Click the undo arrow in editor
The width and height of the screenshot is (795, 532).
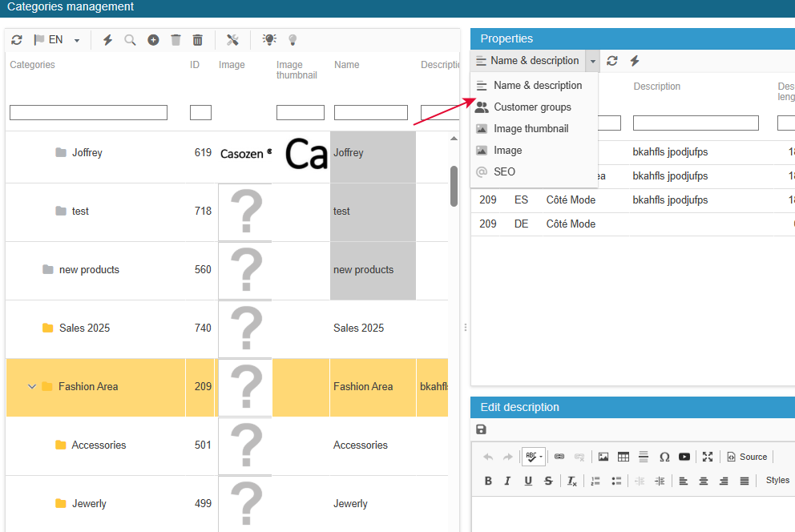(x=488, y=457)
